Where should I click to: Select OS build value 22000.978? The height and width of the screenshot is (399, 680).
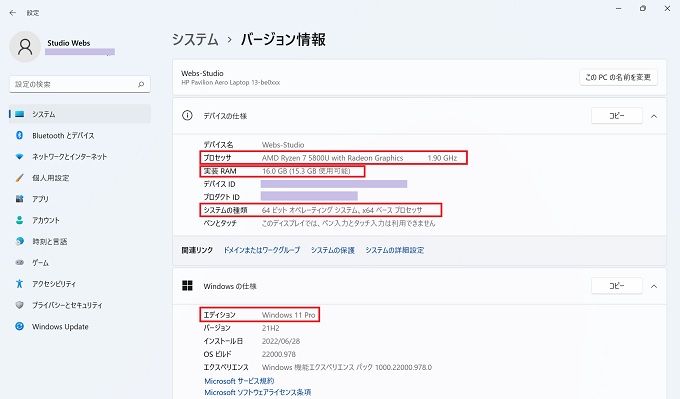click(x=278, y=354)
